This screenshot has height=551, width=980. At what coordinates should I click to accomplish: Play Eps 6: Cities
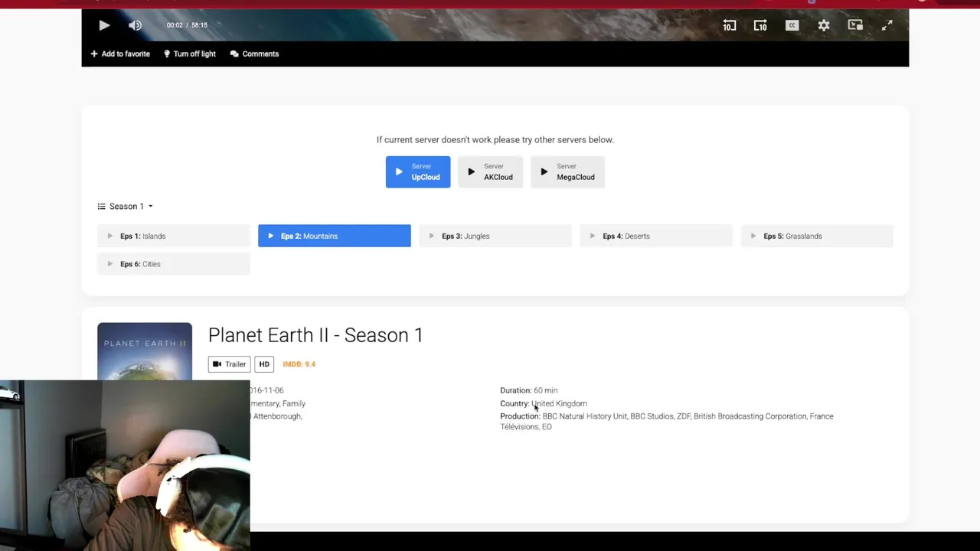click(x=174, y=264)
